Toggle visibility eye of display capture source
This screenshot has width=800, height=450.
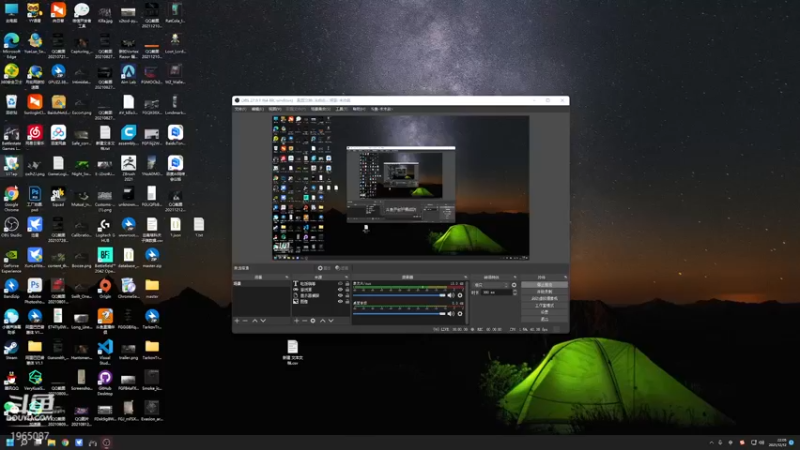click(340, 295)
